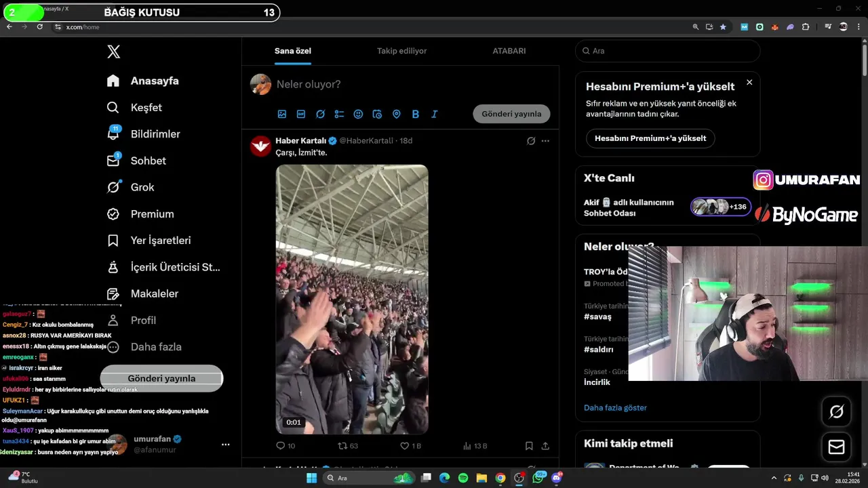Open Yer İşaretleri bookmarks
868x488 pixels.
click(x=149, y=241)
